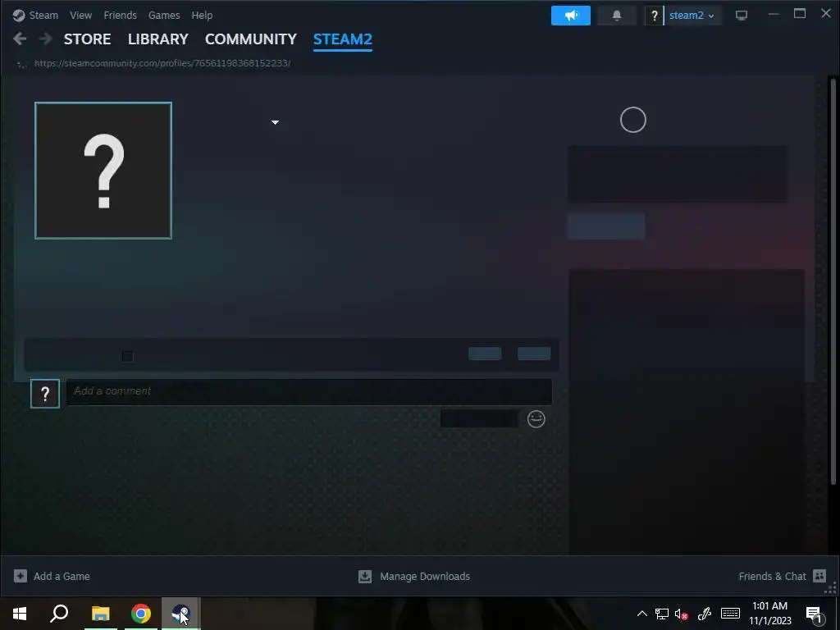Tick the checkbox in the comments bar
Viewport: 840px width, 630px height.
pos(127,356)
